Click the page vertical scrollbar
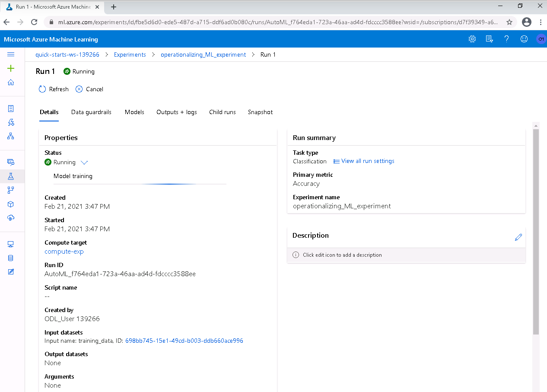Screen dimensions: 547x392 coord(536,232)
